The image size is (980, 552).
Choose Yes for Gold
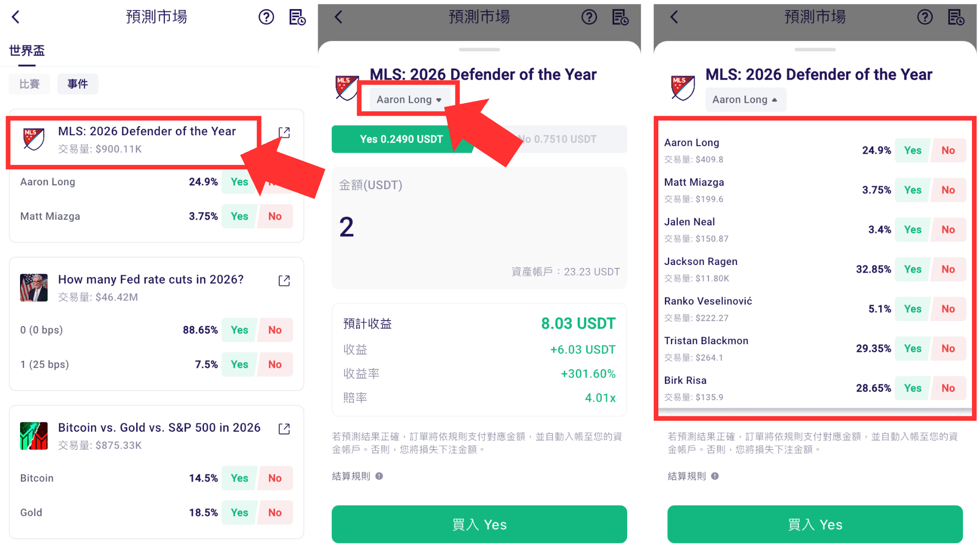(x=239, y=513)
